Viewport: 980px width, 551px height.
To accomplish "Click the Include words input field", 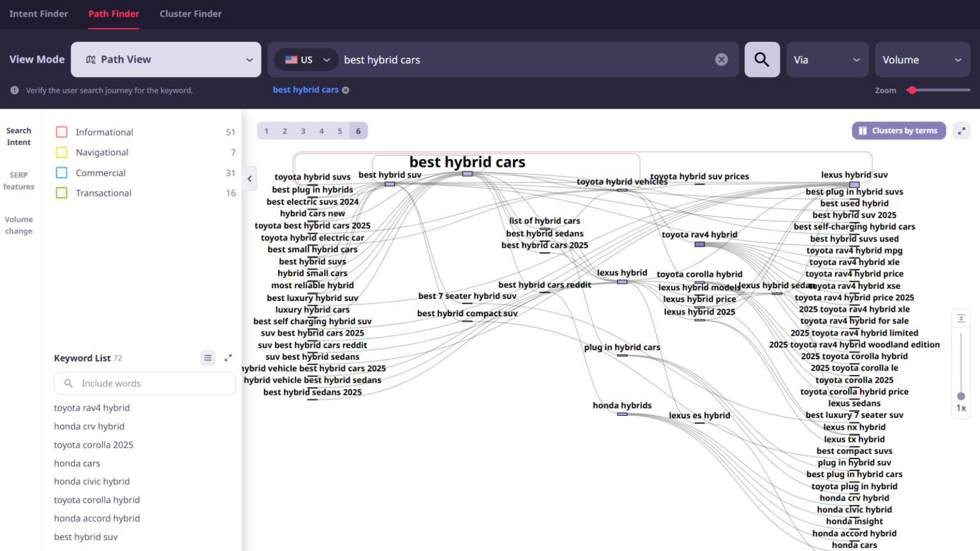I will click(145, 383).
